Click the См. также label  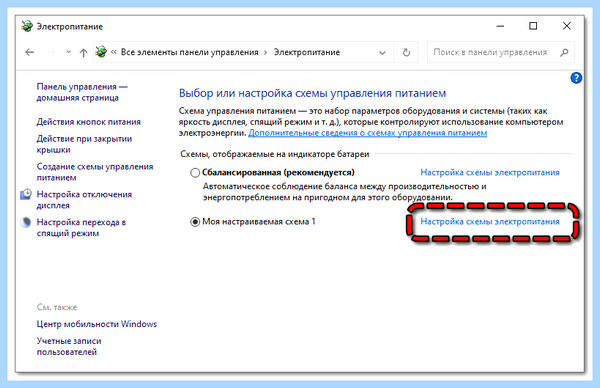tap(57, 307)
